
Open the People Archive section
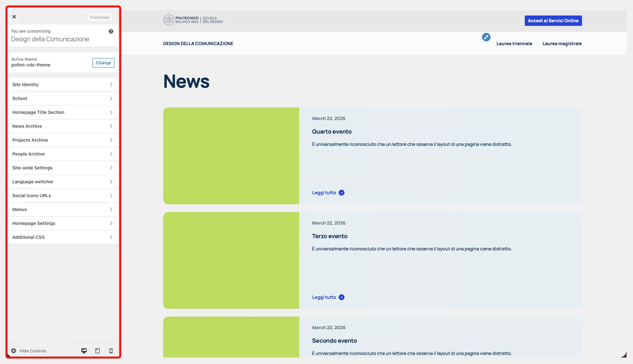point(63,154)
